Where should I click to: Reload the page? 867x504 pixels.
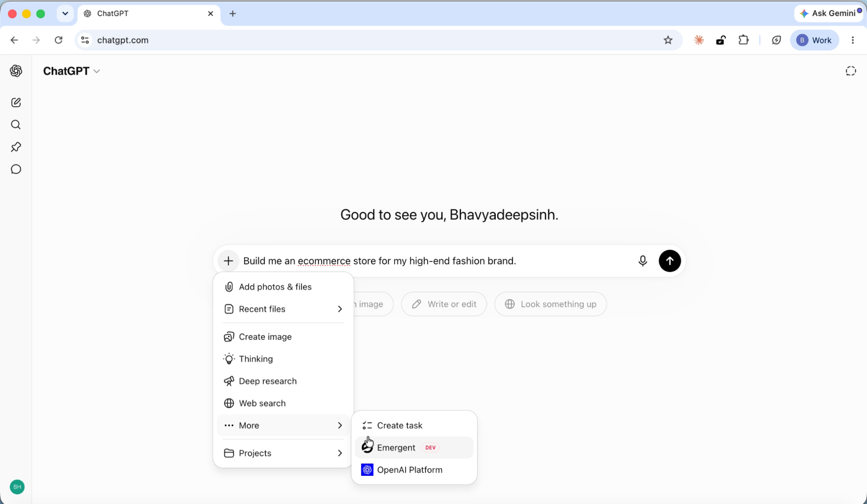(x=59, y=40)
